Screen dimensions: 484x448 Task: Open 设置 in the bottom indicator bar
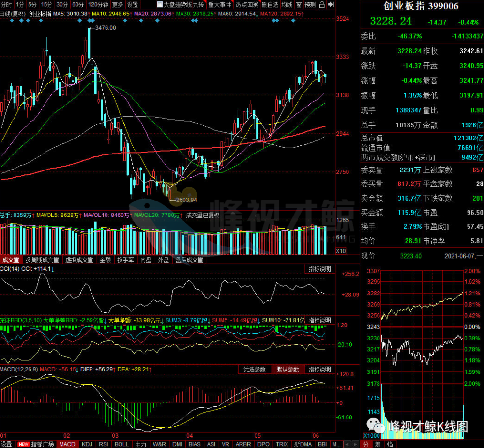(6, 444)
